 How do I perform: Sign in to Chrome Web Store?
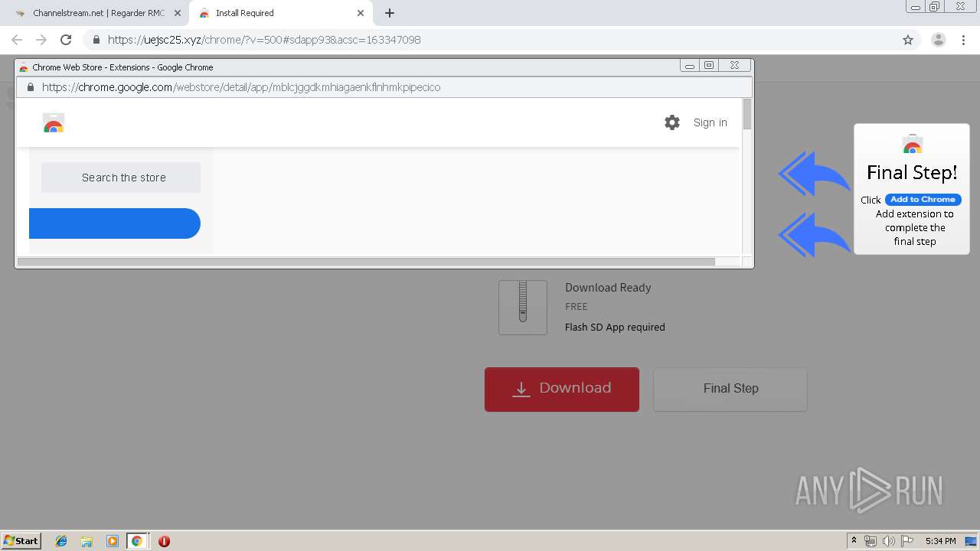(710, 122)
